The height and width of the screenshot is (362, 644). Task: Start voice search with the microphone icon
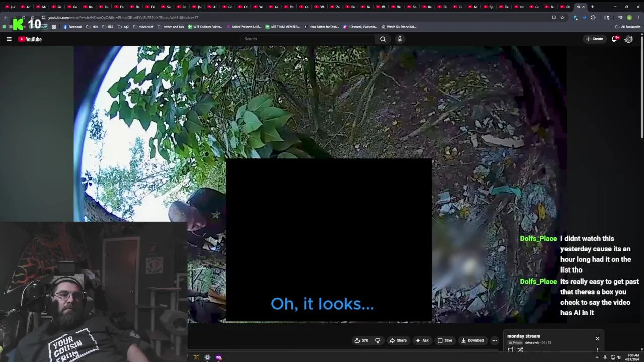[x=400, y=39]
